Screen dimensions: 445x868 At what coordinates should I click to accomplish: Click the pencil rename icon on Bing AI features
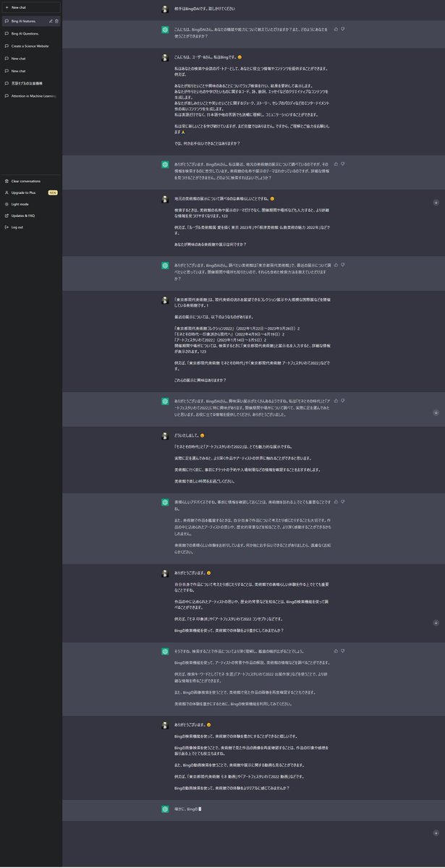(x=51, y=21)
